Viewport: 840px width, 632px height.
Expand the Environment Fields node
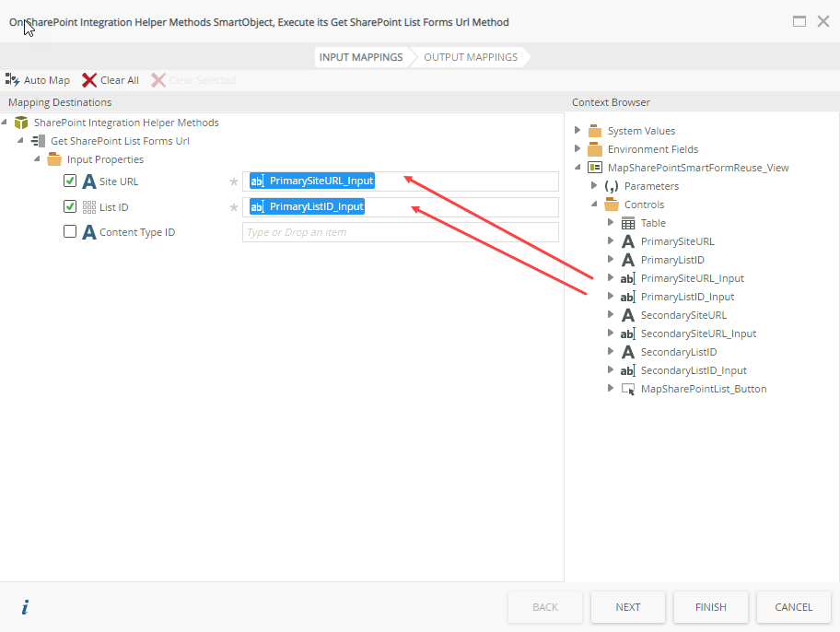click(x=577, y=149)
